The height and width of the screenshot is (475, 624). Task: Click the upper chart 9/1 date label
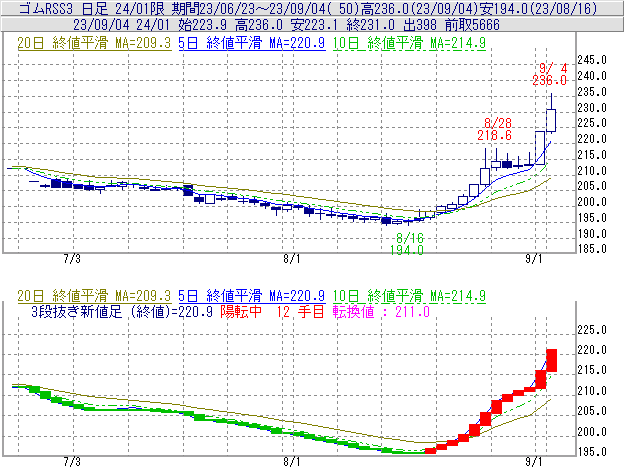tap(534, 259)
